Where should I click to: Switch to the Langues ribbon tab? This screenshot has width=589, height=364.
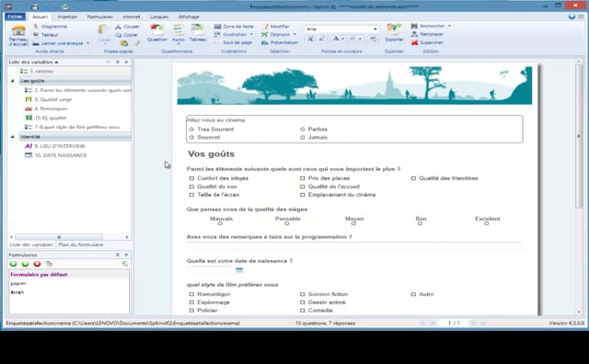pos(159,17)
